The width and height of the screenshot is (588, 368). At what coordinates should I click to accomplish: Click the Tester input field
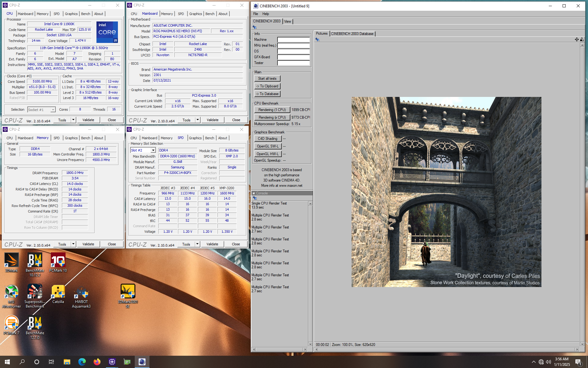[293, 63]
